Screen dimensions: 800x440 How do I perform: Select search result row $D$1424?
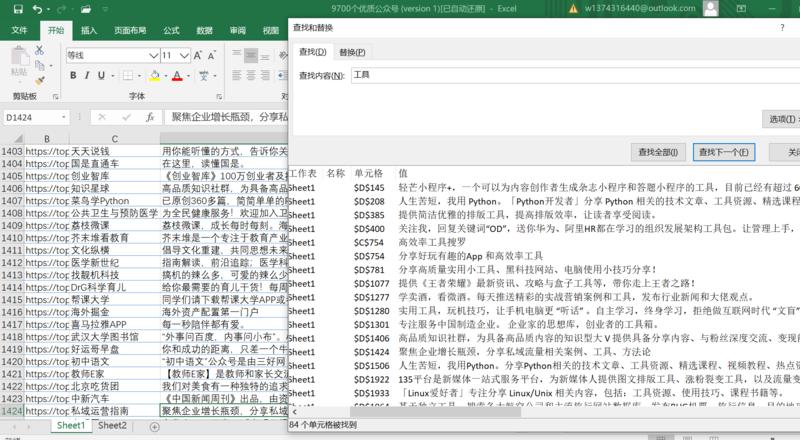click(544, 352)
